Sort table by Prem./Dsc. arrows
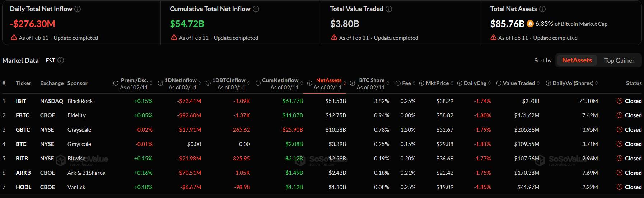The height and width of the screenshot is (198, 644). [x=151, y=83]
